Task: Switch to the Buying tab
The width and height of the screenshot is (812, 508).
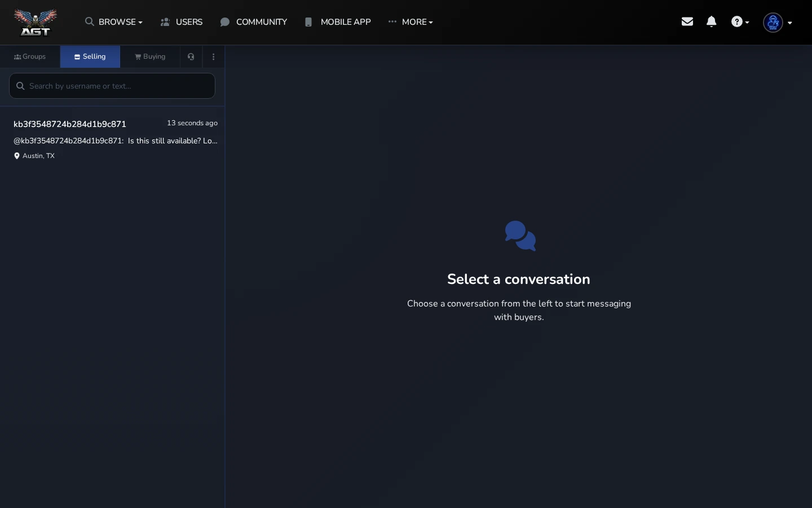Action: [150, 56]
